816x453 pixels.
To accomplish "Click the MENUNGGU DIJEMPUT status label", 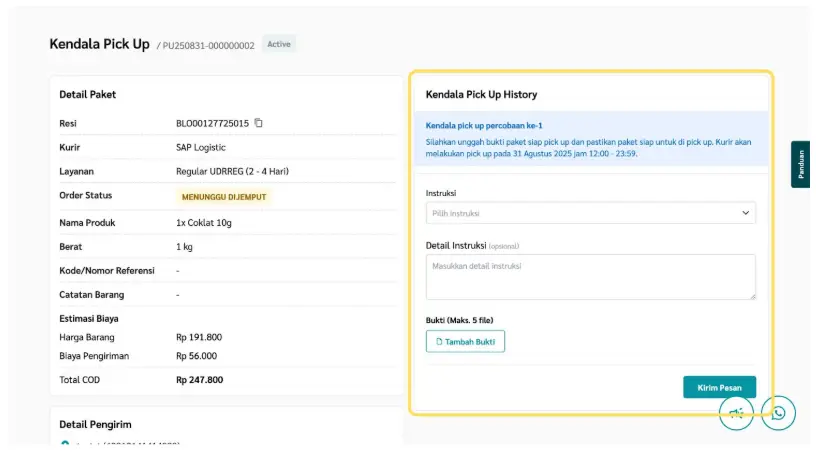I will pos(223,196).
